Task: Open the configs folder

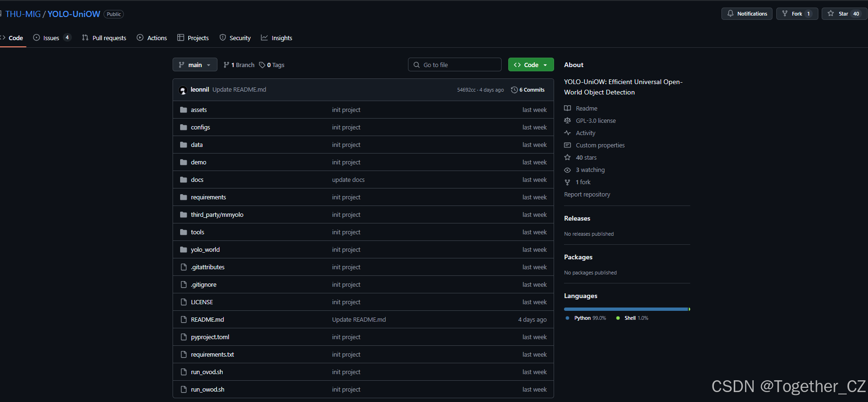Action: pos(200,127)
